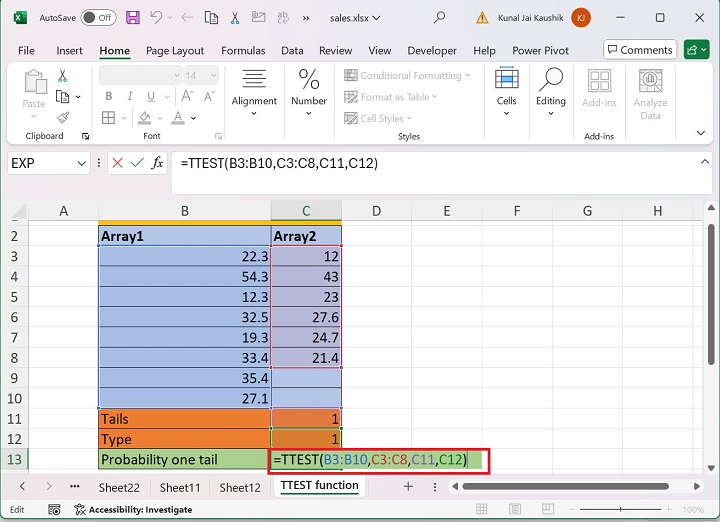
Task: Open the Formulas ribbon tab
Action: [x=244, y=51]
